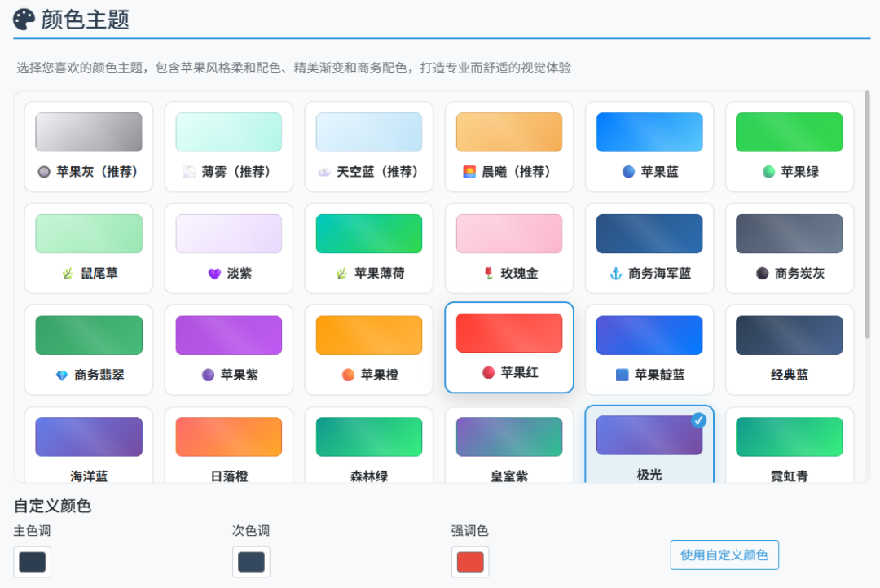
Task: Select the 日落橙 theme card
Action: point(229,445)
